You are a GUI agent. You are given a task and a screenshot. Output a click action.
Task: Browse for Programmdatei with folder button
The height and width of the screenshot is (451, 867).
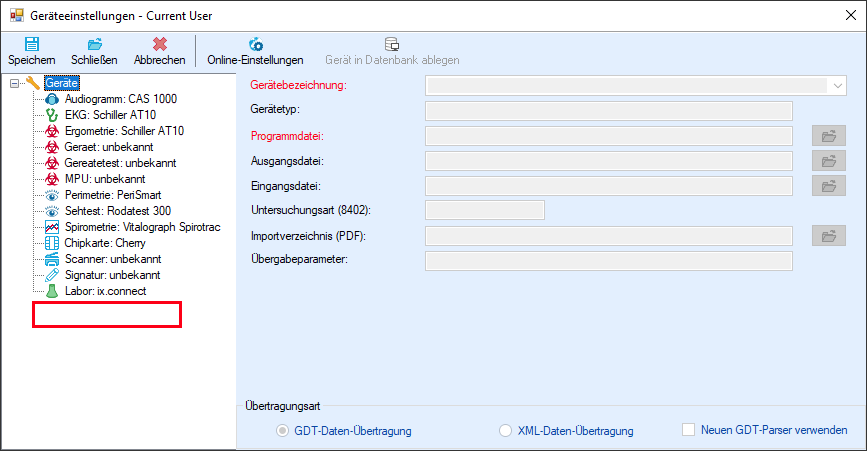tap(829, 136)
